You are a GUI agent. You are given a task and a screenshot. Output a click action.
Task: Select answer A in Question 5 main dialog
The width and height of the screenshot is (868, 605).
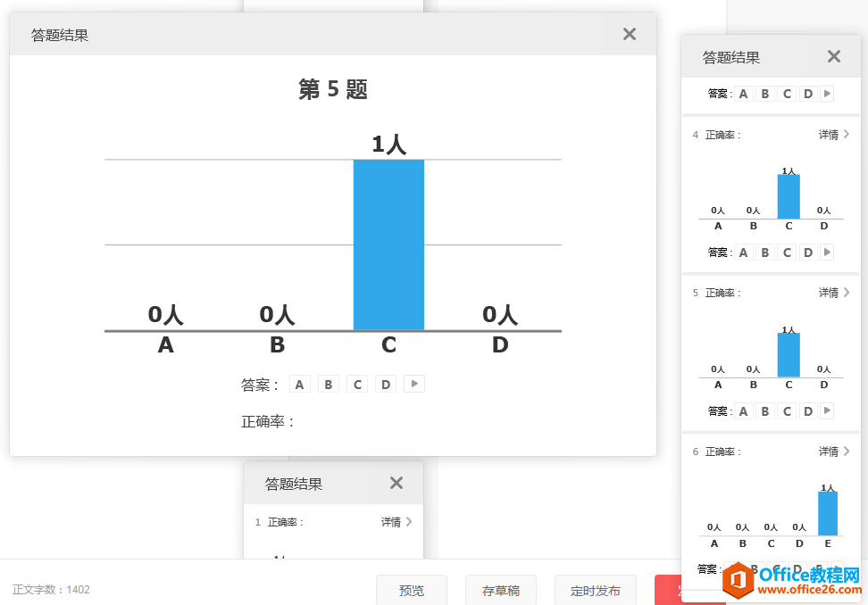tap(299, 384)
